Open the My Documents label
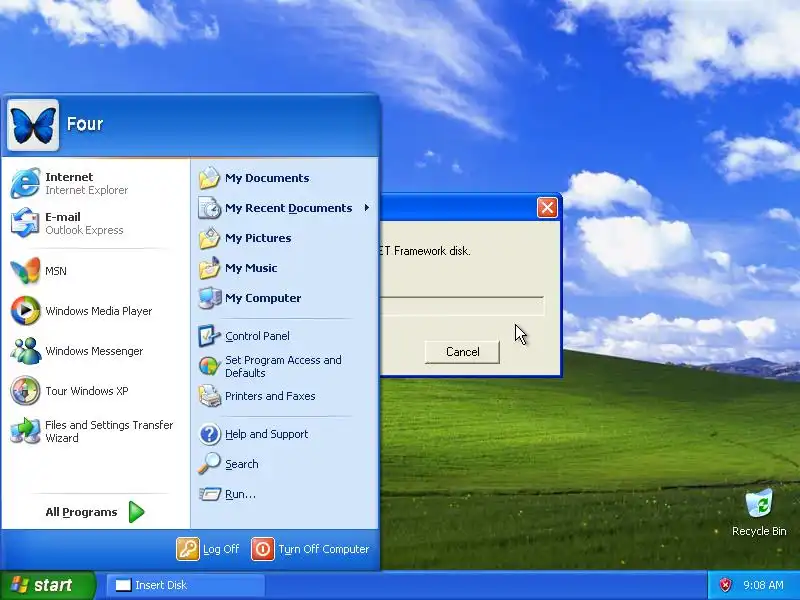Screen dimensions: 800x600 pyautogui.click(x=267, y=178)
